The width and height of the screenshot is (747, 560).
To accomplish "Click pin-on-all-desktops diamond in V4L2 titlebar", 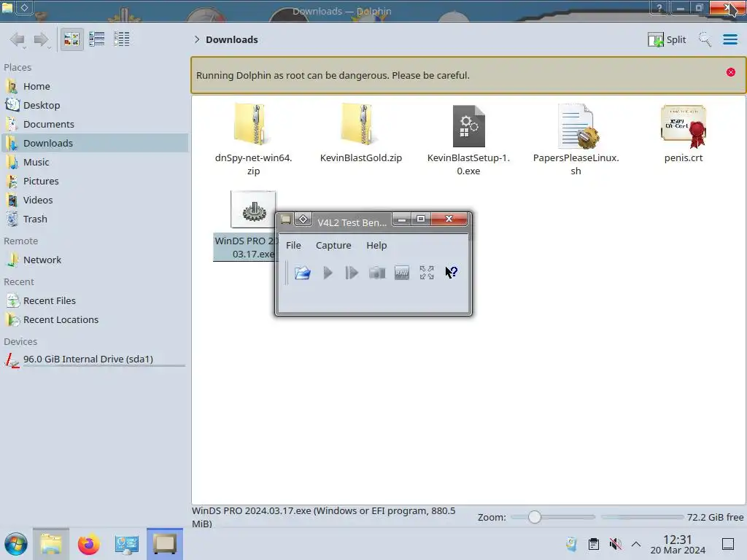I will pyautogui.click(x=303, y=219).
